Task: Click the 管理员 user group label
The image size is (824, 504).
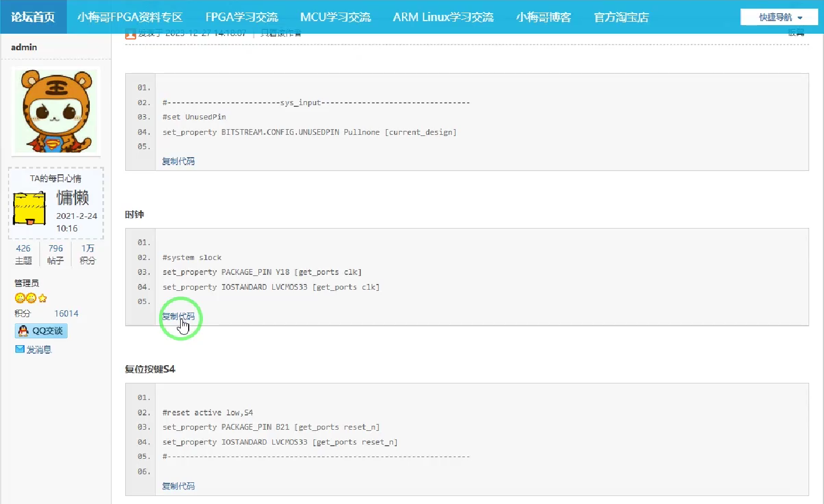Action: (x=27, y=283)
